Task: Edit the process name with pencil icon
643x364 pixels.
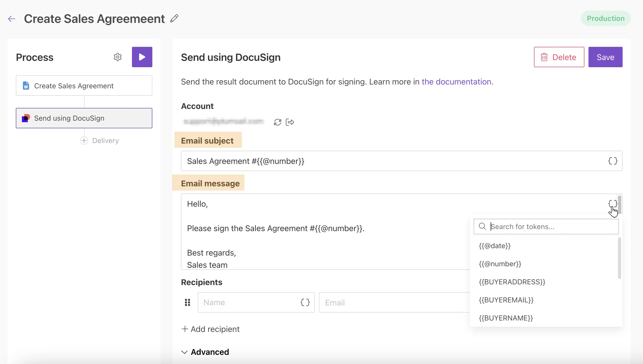Action: click(x=174, y=19)
